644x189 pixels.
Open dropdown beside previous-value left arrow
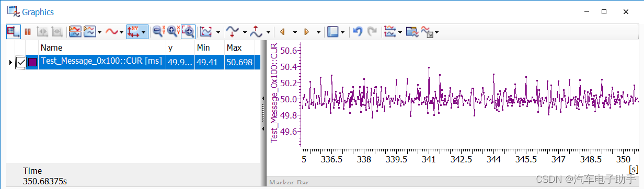coord(294,32)
